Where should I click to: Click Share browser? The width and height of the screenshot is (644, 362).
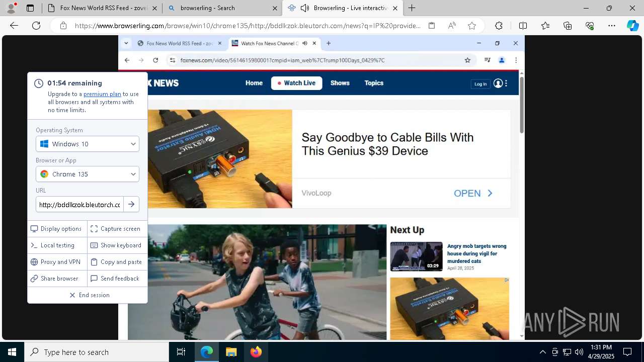pos(57,279)
